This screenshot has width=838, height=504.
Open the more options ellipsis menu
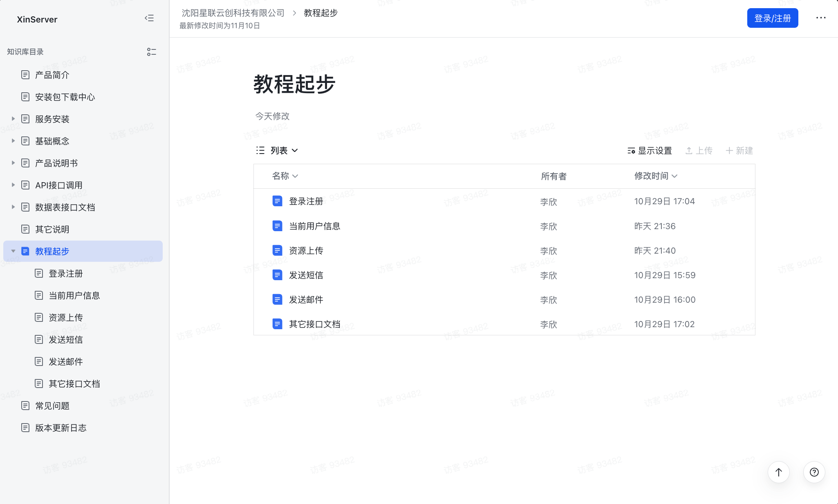[x=821, y=18]
